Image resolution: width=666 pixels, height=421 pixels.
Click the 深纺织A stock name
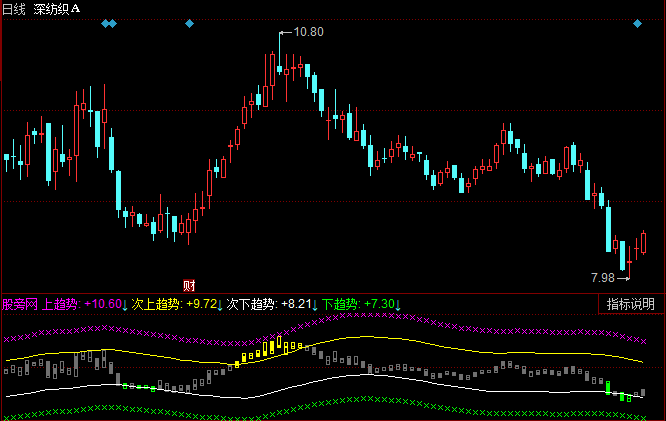[57, 8]
